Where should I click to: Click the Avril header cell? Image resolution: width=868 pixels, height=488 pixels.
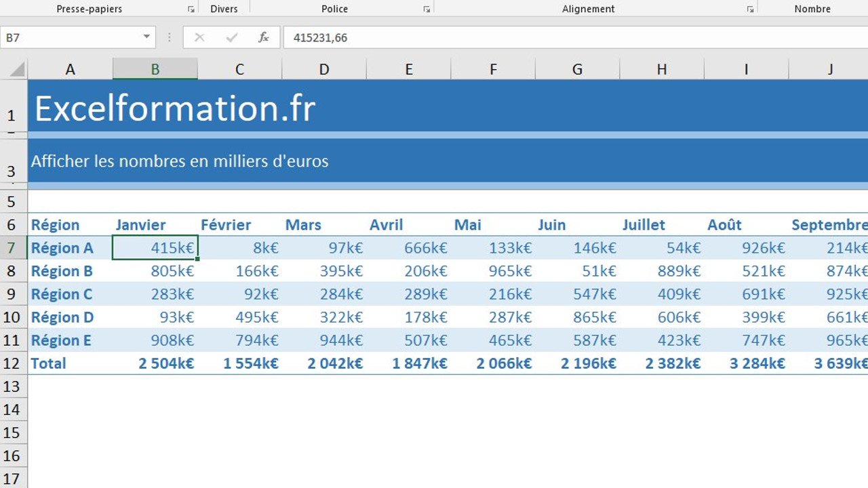pos(408,225)
